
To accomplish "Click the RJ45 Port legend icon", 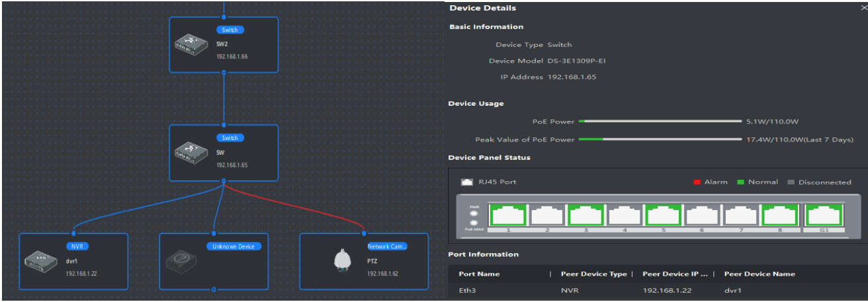I will pos(466,182).
